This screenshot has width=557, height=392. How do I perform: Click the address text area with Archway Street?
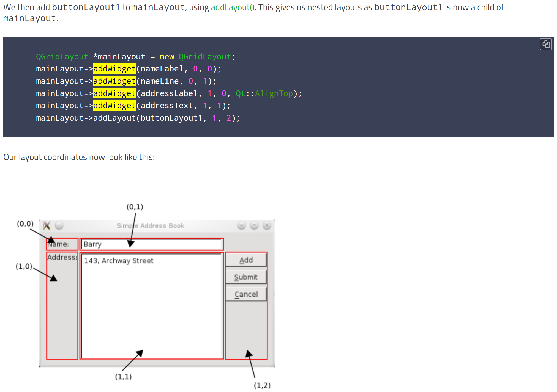click(x=151, y=305)
